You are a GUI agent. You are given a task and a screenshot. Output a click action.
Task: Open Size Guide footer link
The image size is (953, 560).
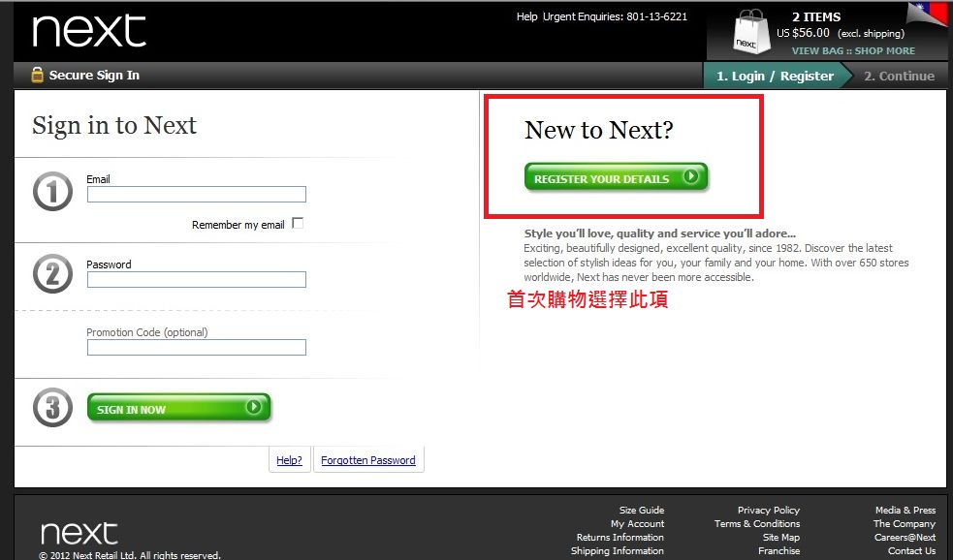click(x=642, y=511)
